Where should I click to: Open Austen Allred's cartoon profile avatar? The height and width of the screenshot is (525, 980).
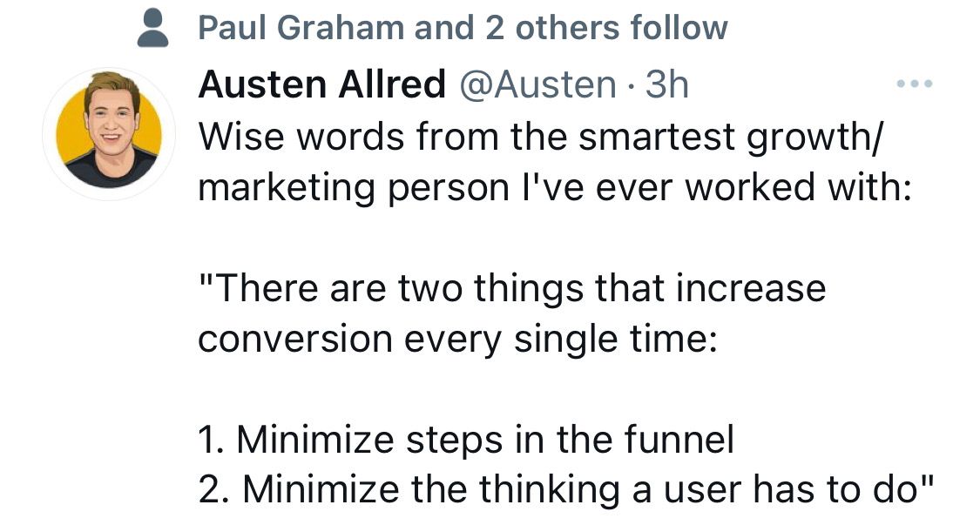click(x=109, y=134)
